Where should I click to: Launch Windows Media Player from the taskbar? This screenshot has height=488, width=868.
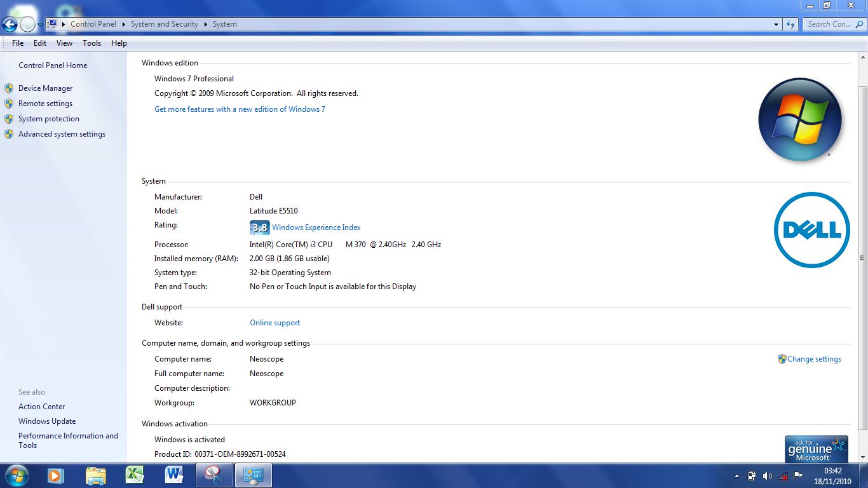click(x=56, y=475)
